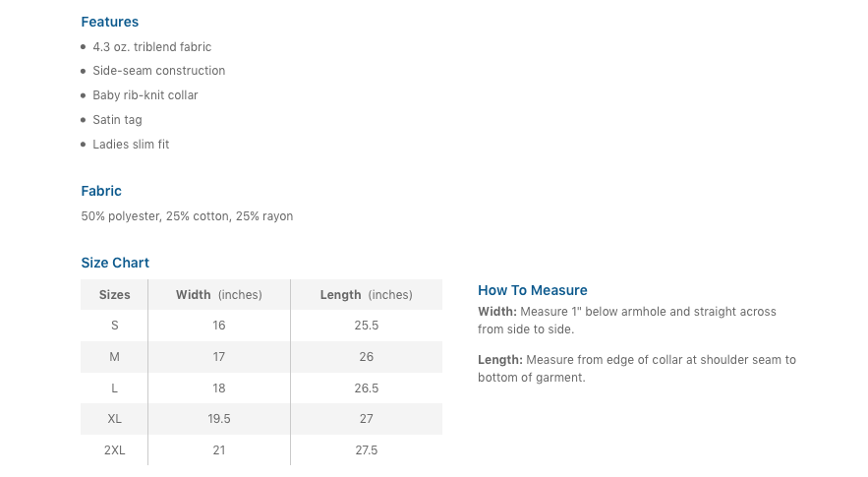Click the Length measuring instructions text

(637, 369)
